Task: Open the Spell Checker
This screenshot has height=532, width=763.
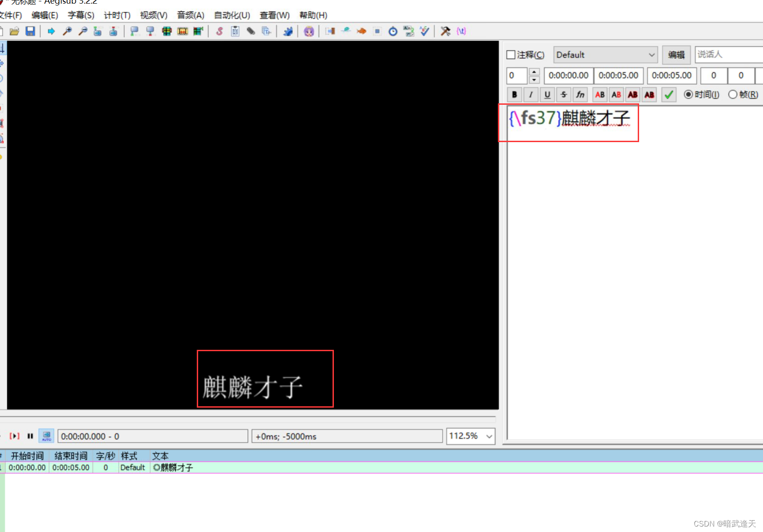Action: point(425,31)
